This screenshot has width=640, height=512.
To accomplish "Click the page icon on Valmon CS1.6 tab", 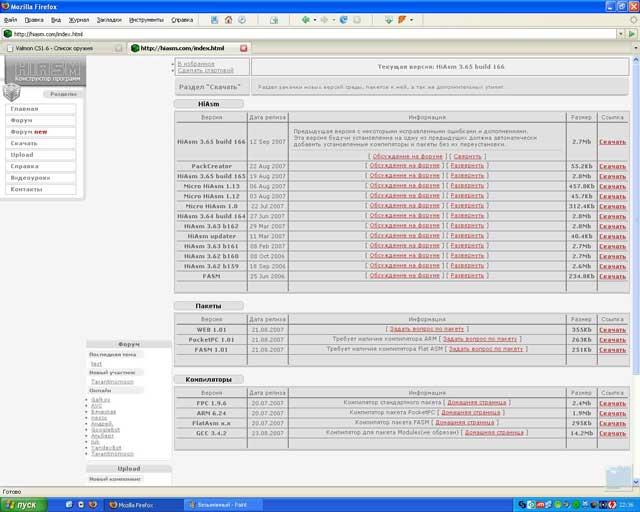I will [x=9, y=48].
